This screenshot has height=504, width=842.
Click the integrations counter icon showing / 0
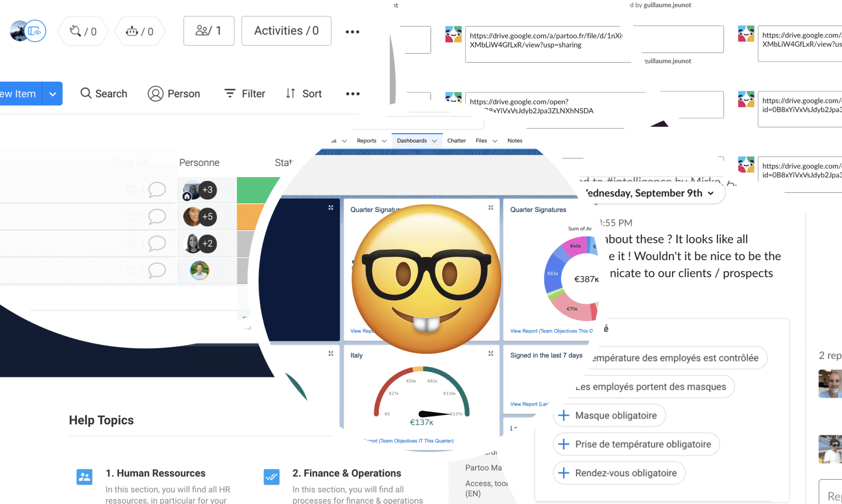tap(83, 31)
